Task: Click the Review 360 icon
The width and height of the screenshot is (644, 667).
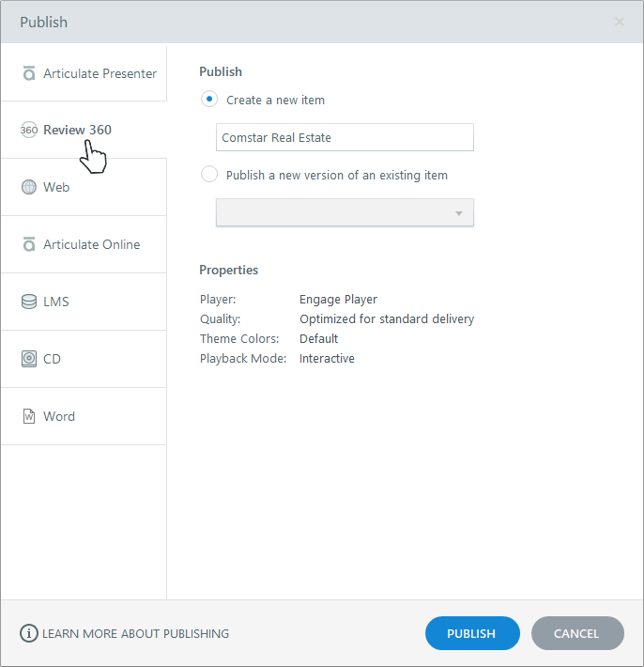Action: tap(29, 131)
